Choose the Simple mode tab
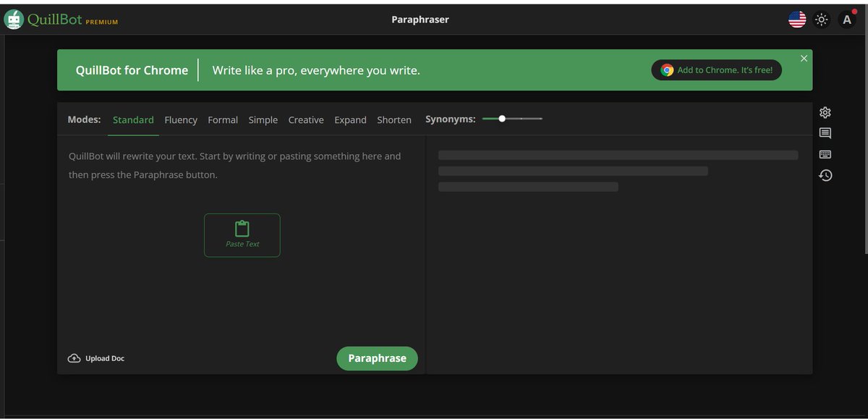 [263, 120]
